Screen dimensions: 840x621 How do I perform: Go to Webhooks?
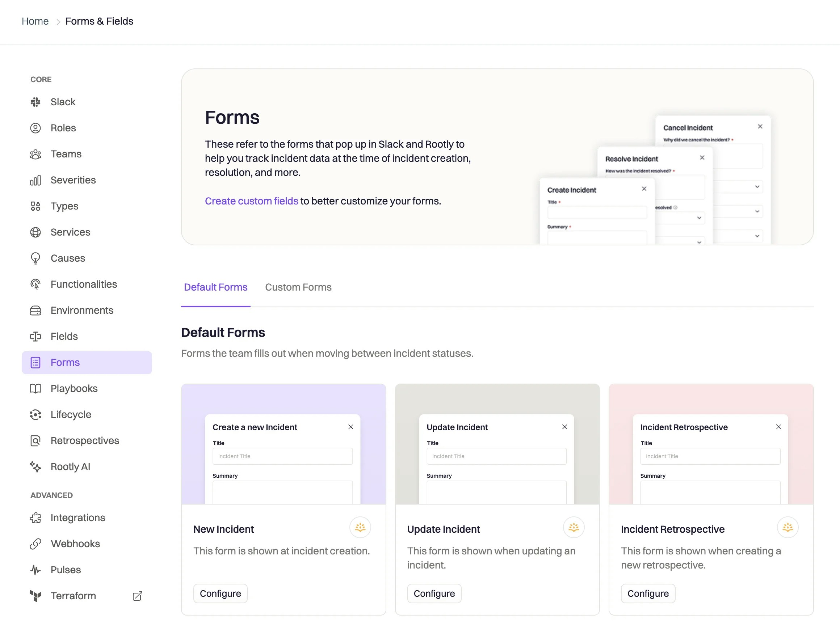click(87, 544)
